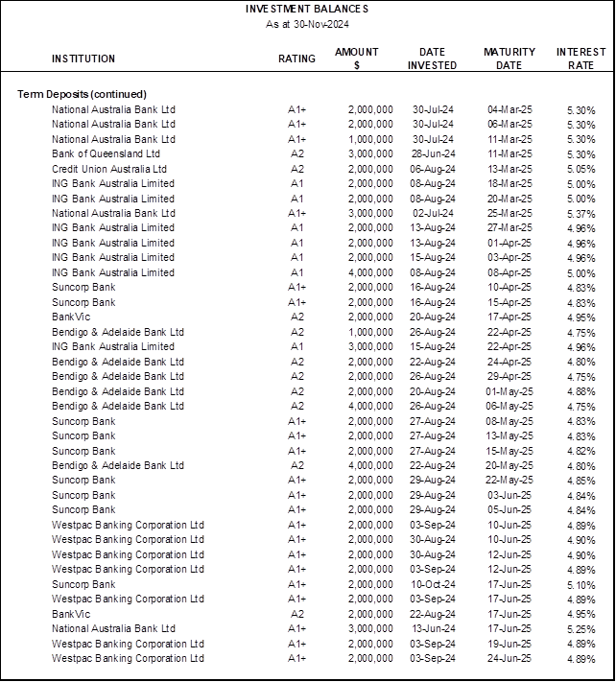
Task: Select maturity date 04-Mar-25
Action: (x=509, y=109)
